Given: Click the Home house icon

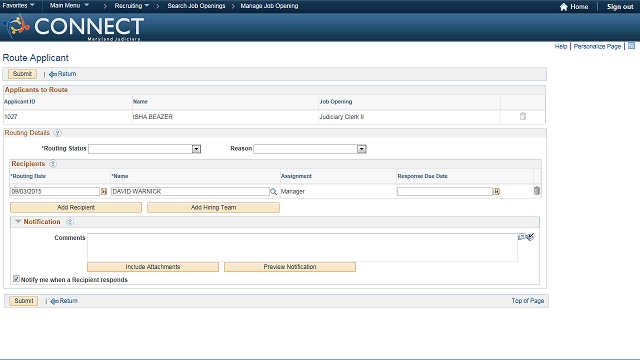Looking at the screenshot, I should 564,7.
